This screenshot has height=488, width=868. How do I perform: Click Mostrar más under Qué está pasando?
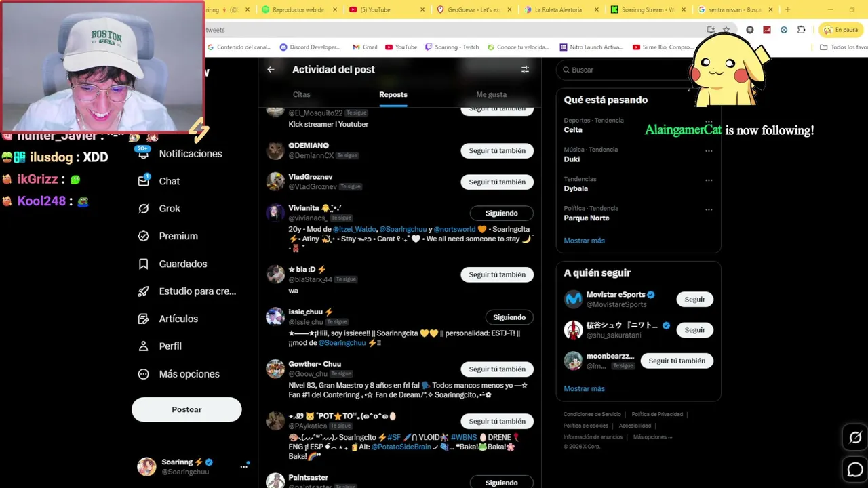[584, 241]
